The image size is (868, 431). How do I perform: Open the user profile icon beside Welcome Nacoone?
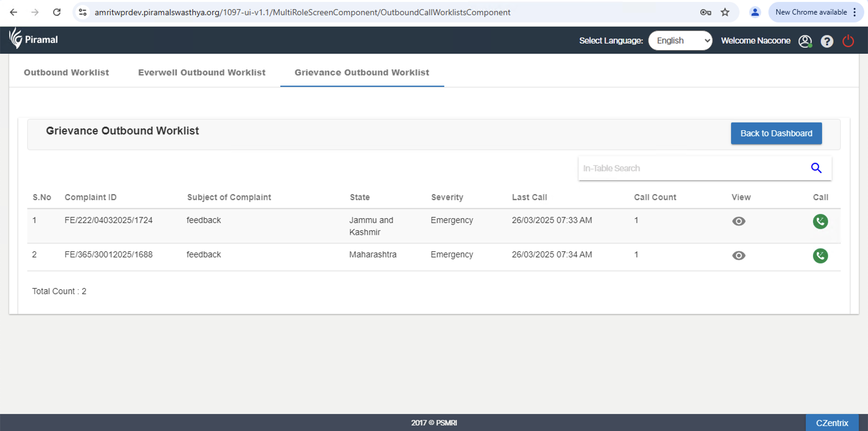(805, 41)
